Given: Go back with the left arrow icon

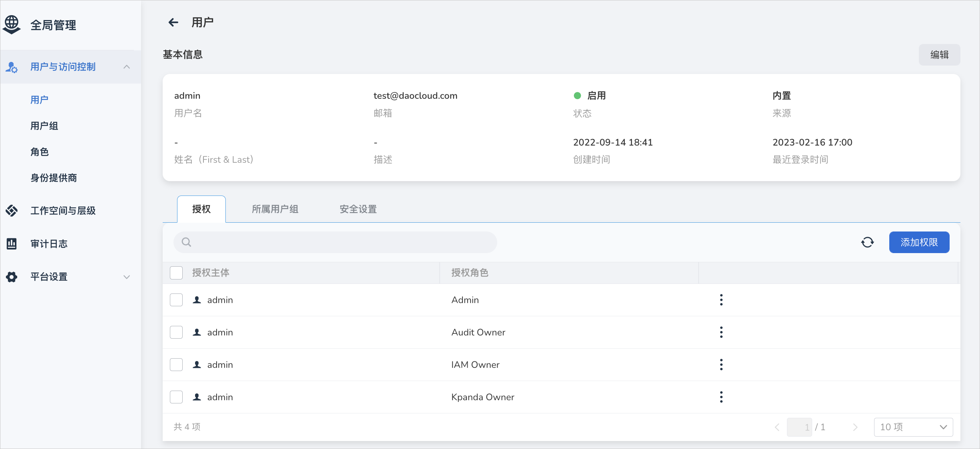Looking at the screenshot, I should pyautogui.click(x=173, y=22).
